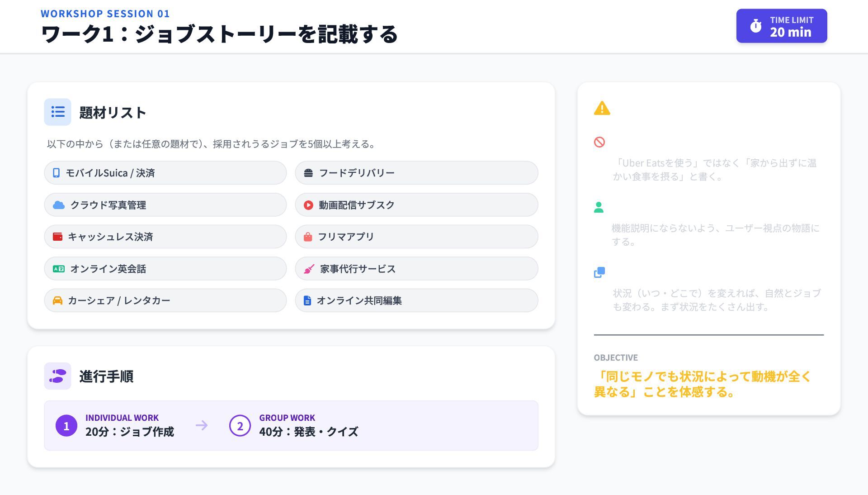The image size is (868, 495).
Task: Click the list icon beside 題材リスト
Action: (x=57, y=112)
